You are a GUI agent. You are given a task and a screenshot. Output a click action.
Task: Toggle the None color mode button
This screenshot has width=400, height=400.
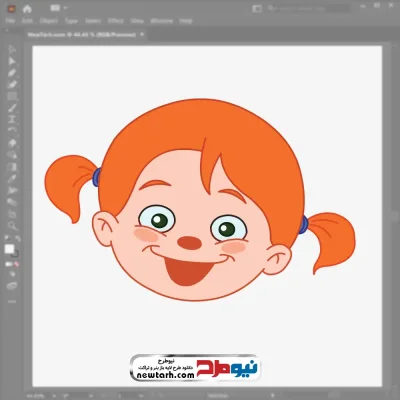tap(16, 264)
